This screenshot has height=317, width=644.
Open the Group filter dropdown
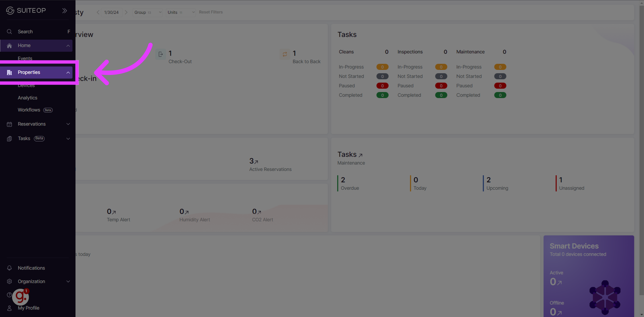147,12
